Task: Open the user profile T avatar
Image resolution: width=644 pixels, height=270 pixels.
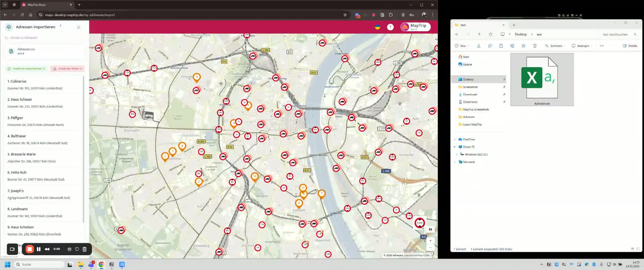Action: (x=390, y=27)
